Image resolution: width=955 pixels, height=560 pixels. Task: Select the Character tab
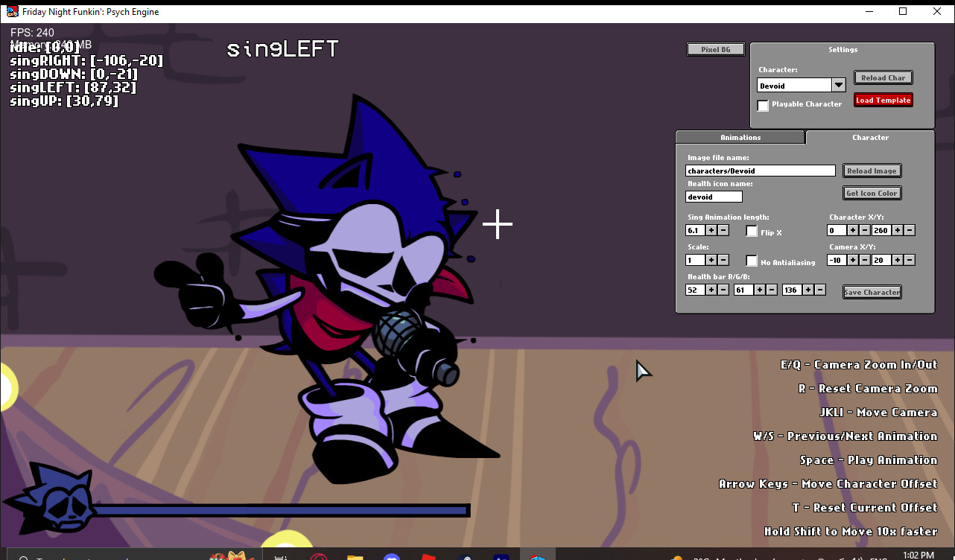click(x=870, y=137)
